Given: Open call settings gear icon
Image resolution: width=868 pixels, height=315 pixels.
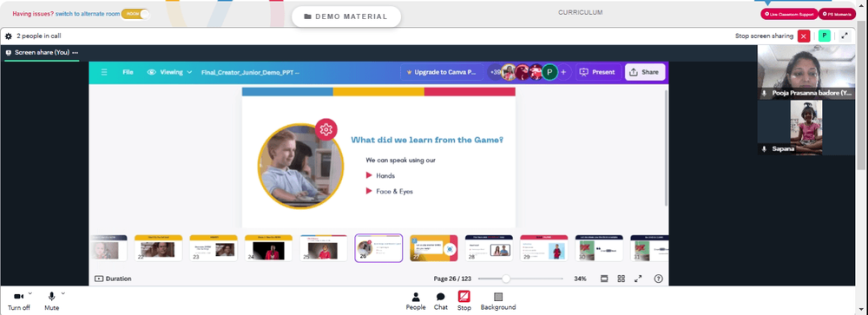Looking at the screenshot, I should click(9, 36).
